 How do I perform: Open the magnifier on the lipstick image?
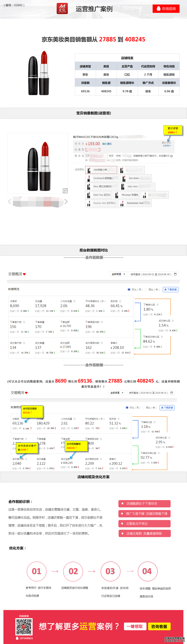pos(65,191)
